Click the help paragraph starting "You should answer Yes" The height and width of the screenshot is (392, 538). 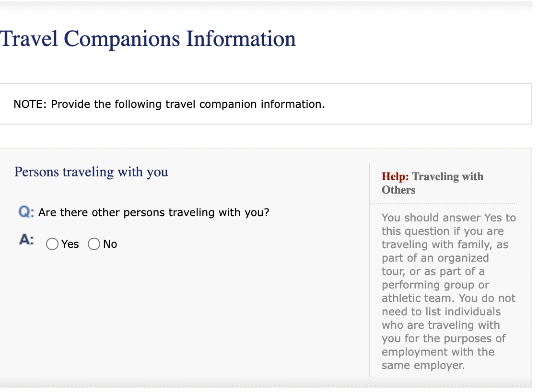(448, 218)
